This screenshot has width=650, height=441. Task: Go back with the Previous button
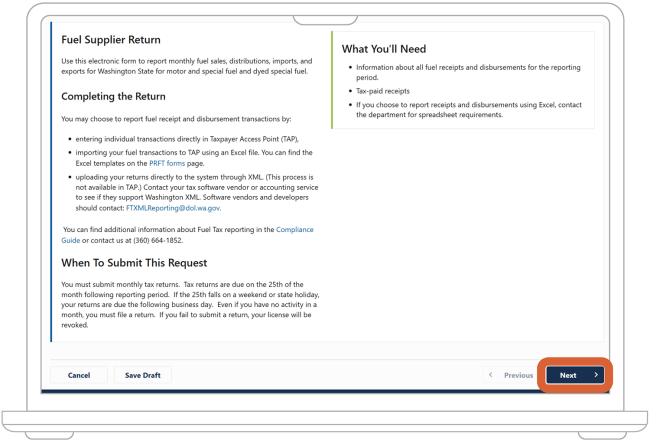(512, 375)
